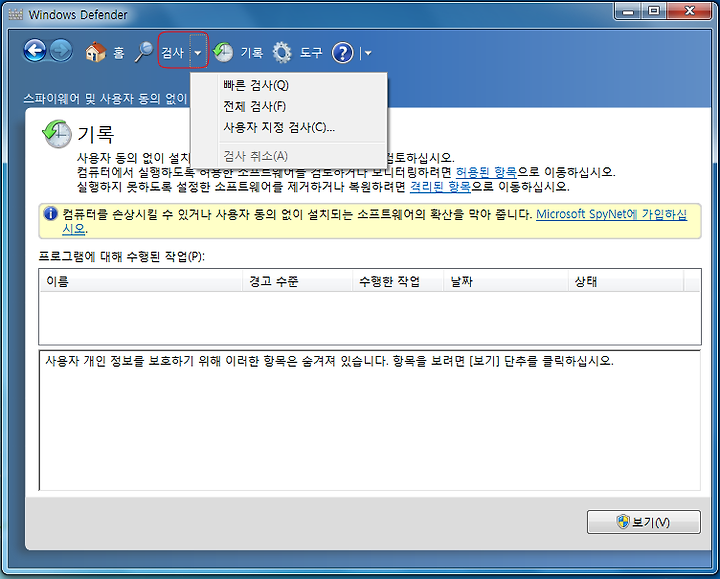Sort by the 상태 column header
720x579 pixels.
626,281
